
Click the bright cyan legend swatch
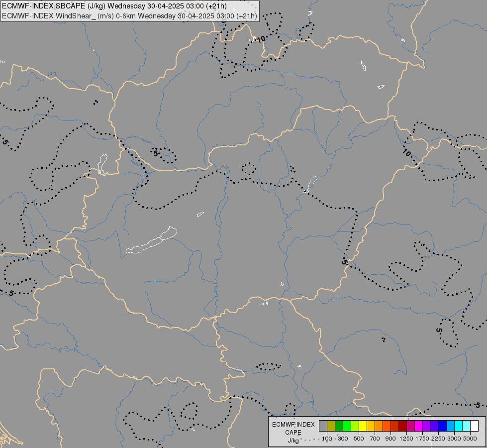pyautogui.click(x=459, y=426)
